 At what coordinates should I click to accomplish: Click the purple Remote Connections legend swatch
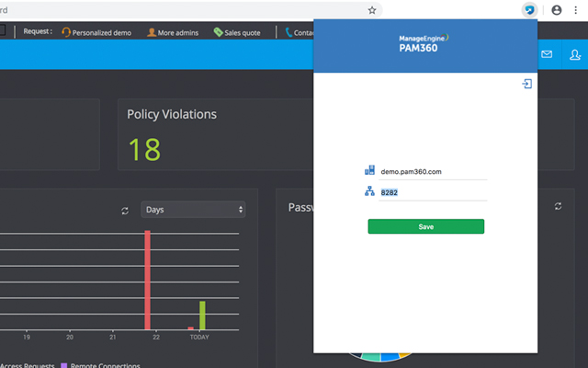pos(63,365)
